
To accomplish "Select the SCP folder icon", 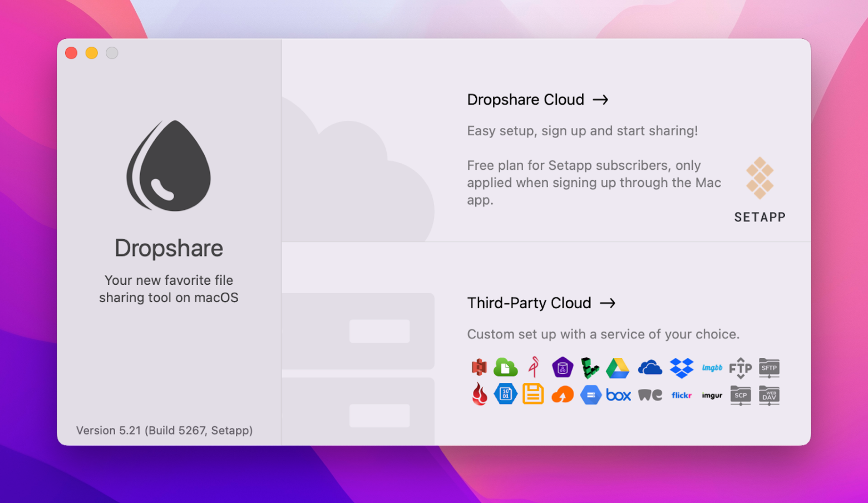I will [x=741, y=394].
